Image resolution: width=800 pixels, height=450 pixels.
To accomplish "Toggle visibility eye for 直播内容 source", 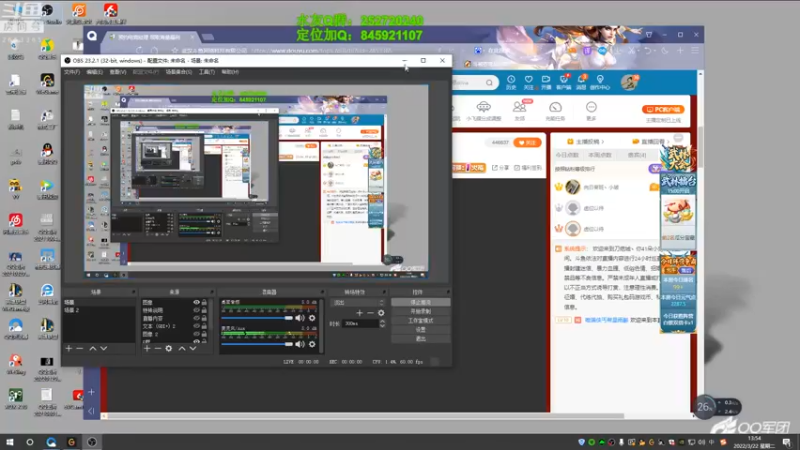I will [196, 318].
